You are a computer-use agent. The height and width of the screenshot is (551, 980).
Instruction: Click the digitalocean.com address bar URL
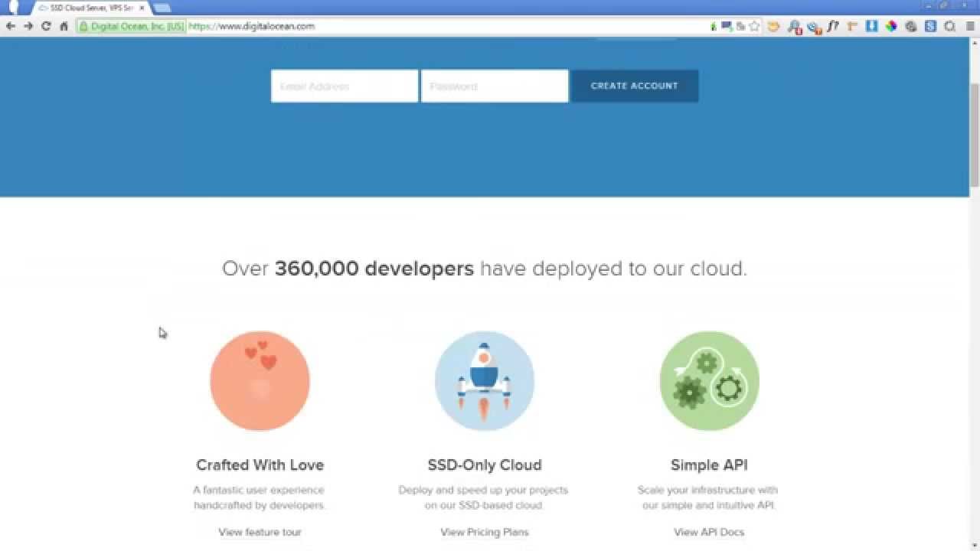[x=252, y=26]
